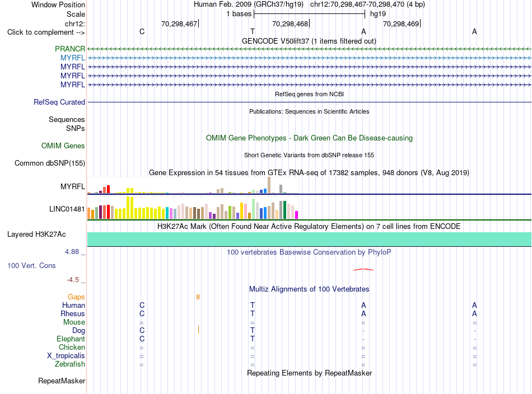The image size is (532, 394).
Task: Click the red PhyloP conservation mark
Action: pos(363,270)
